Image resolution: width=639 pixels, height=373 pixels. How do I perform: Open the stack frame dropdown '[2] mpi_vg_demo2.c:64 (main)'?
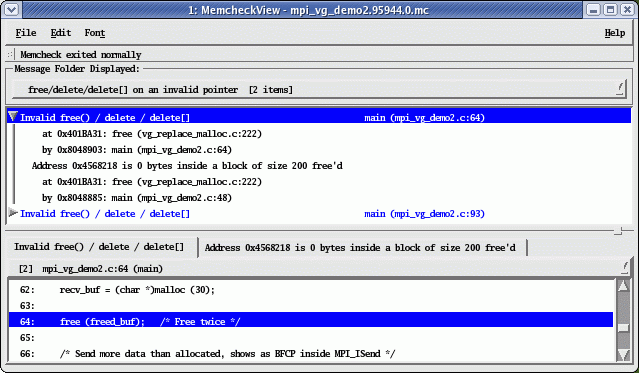pos(320,269)
